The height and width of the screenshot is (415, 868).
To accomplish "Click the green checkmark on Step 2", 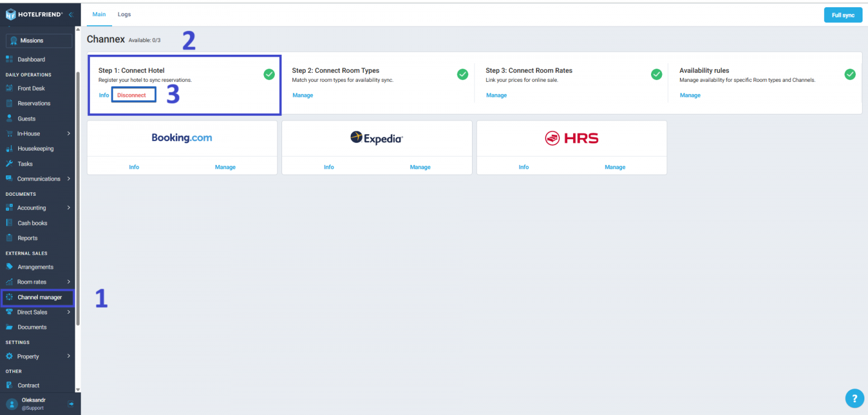I will tap(462, 74).
